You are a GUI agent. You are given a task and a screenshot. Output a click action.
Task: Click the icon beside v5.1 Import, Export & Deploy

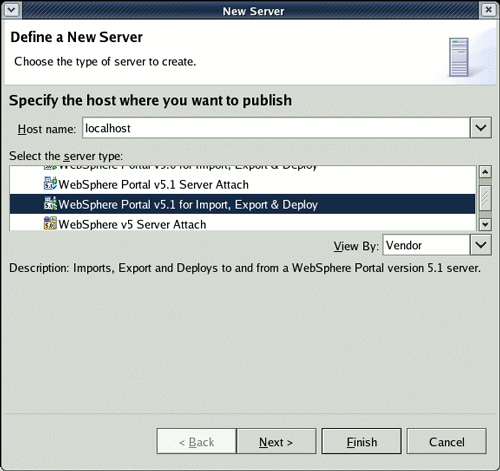50,204
